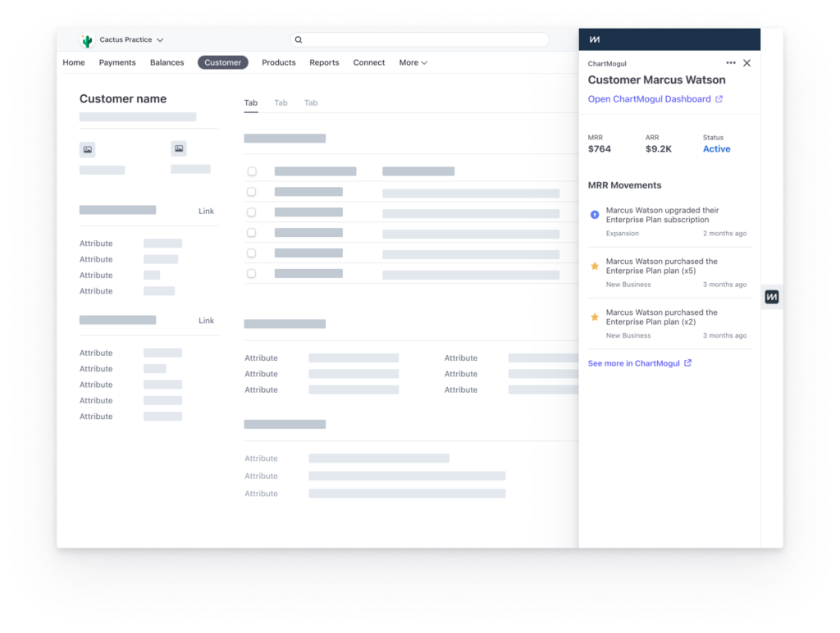
Task: Click the second Link in left sidebar
Action: 206,321
